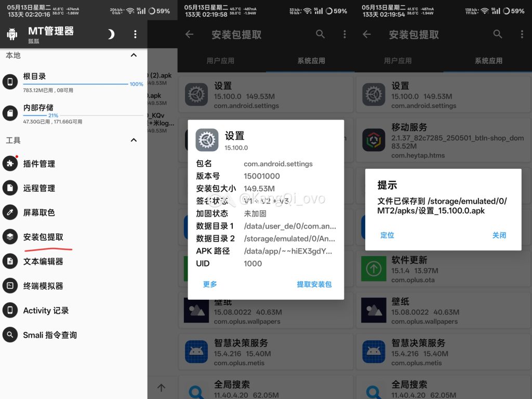Image resolution: width=532 pixels, height=399 pixels.
Task: Open Activity 记录 tool
Action: pos(46,310)
